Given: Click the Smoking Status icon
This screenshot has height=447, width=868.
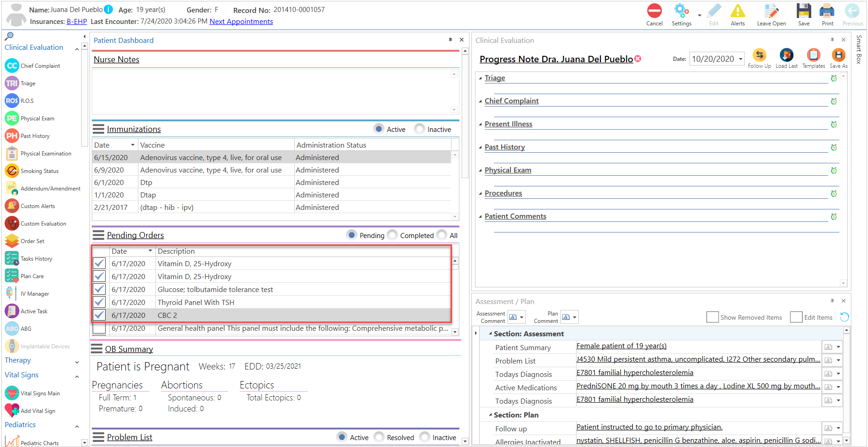Looking at the screenshot, I should click(12, 171).
